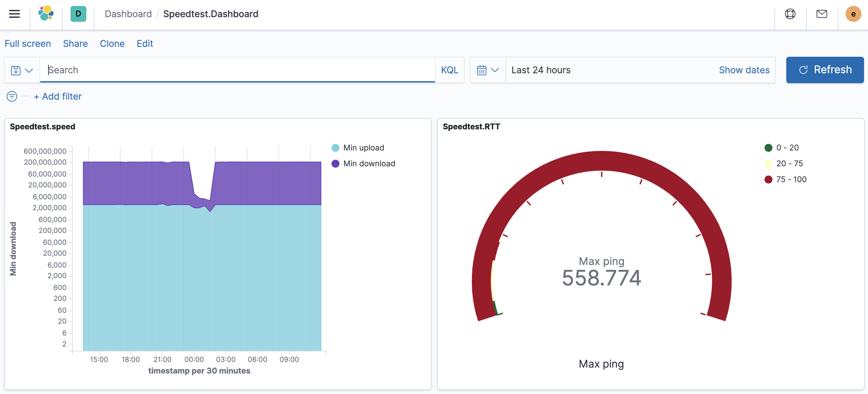Click the user avatar icon top right
This screenshot has width=868, height=394.
854,14
